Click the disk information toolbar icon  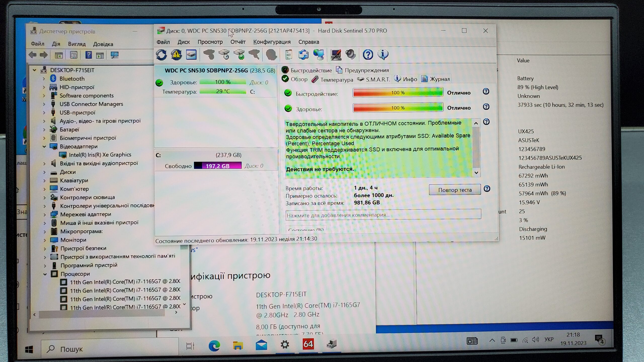191,55
